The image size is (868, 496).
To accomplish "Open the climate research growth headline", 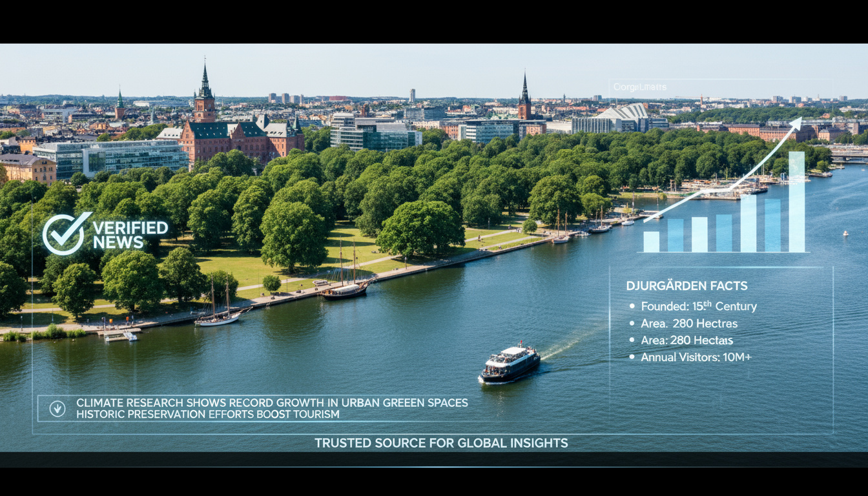I will tap(272, 403).
